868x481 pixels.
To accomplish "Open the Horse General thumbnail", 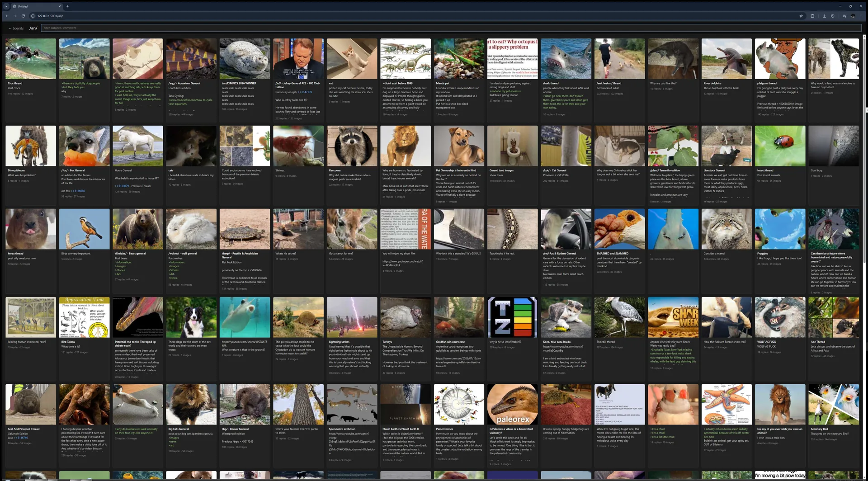I will (x=138, y=146).
